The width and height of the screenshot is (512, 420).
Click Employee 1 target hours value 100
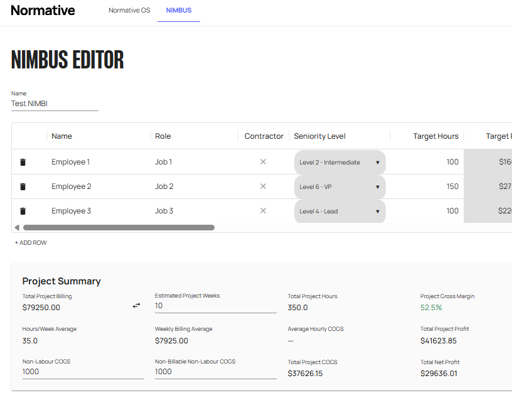point(452,162)
